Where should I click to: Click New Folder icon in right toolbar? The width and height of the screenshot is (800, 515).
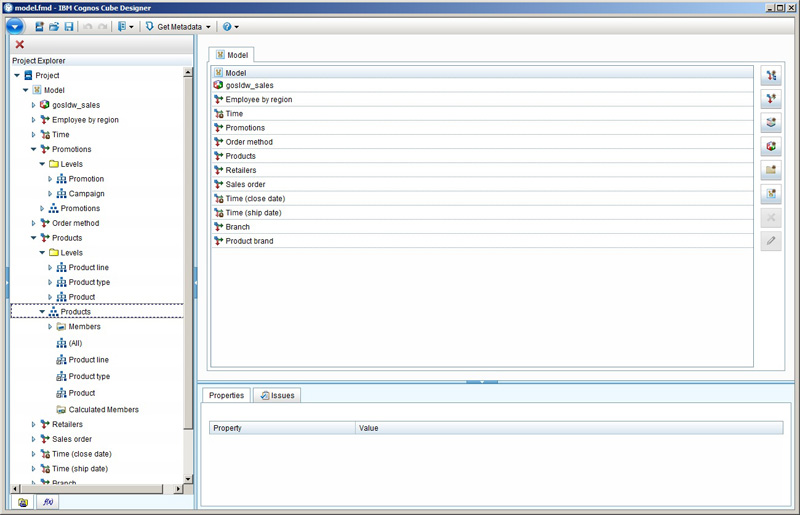coord(771,169)
